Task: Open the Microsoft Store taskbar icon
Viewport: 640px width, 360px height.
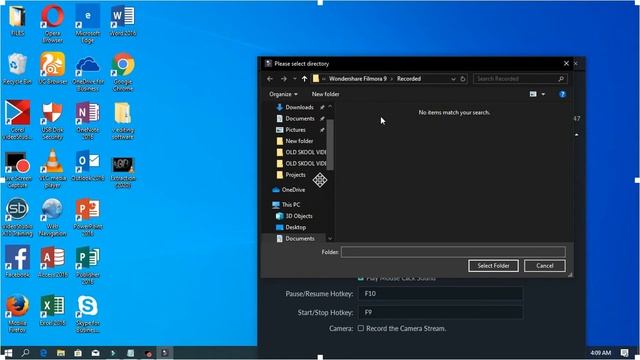Action: (78, 353)
